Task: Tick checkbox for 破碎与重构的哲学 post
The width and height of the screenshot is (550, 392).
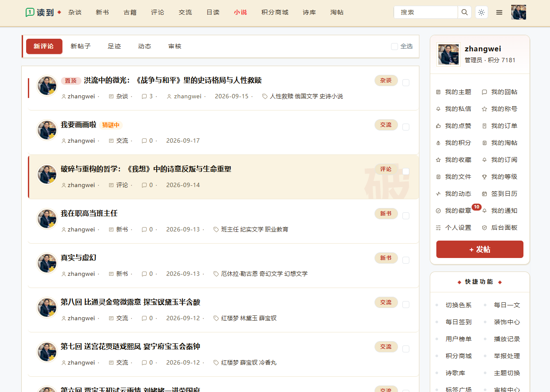Action: point(406,171)
